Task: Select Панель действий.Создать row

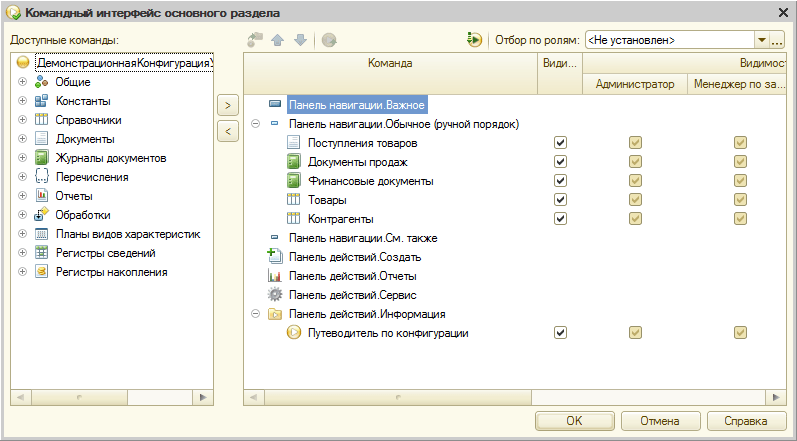Action: pyautogui.click(x=354, y=257)
